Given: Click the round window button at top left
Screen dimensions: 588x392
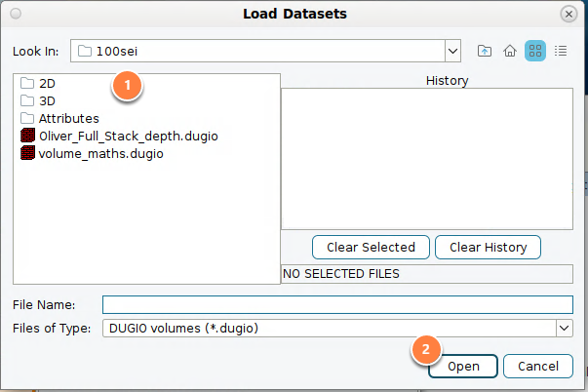Looking at the screenshot, I should [16, 14].
